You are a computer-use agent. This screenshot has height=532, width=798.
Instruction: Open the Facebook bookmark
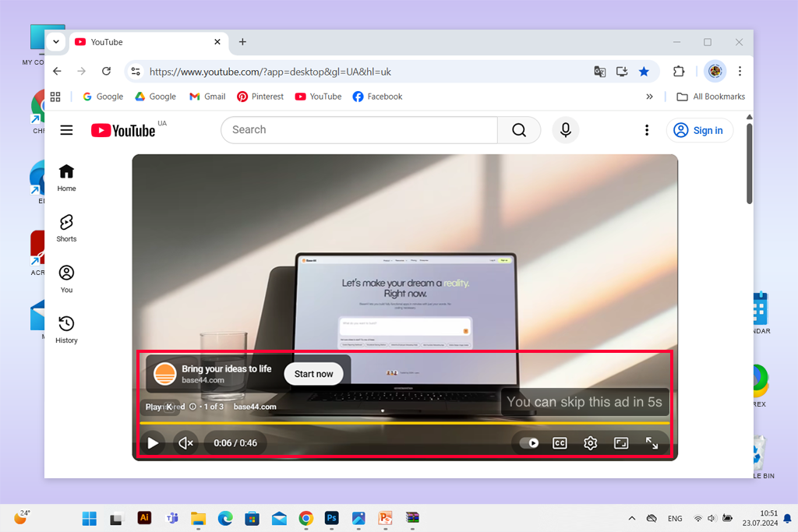(377, 97)
